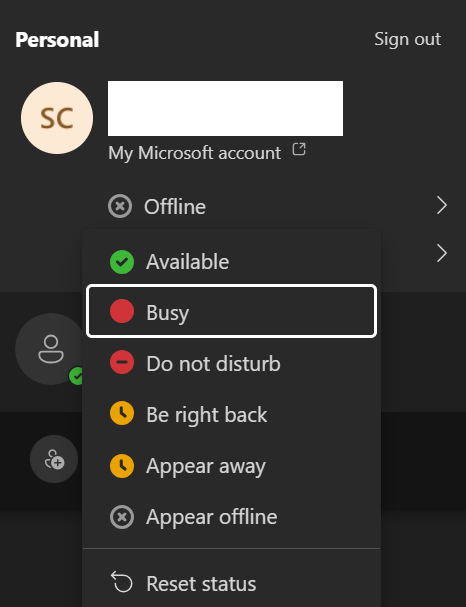Set status to Busy
Screen dimensions: 466x607
[x=231, y=311]
